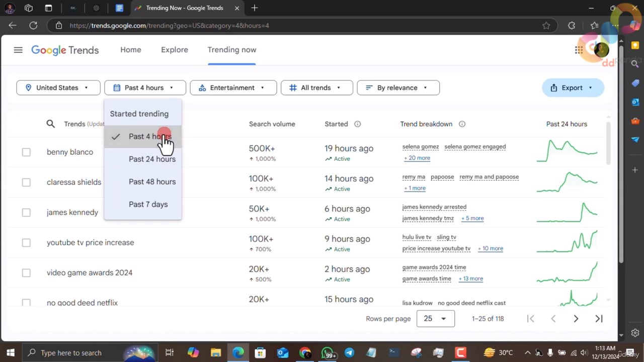This screenshot has width=644, height=362.
Task: View site info via the lock icon
Action: 59,25
